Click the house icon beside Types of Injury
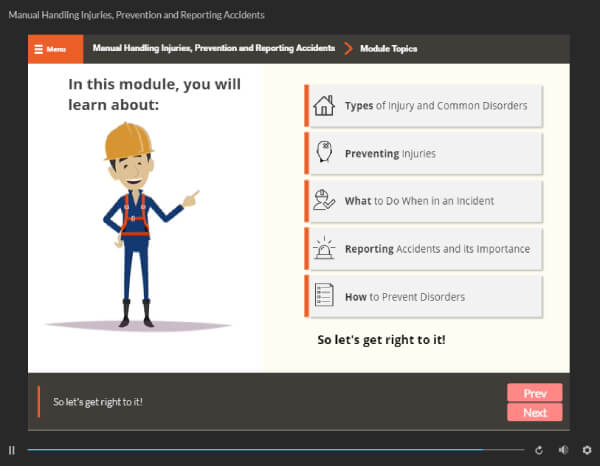 click(323, 106)
